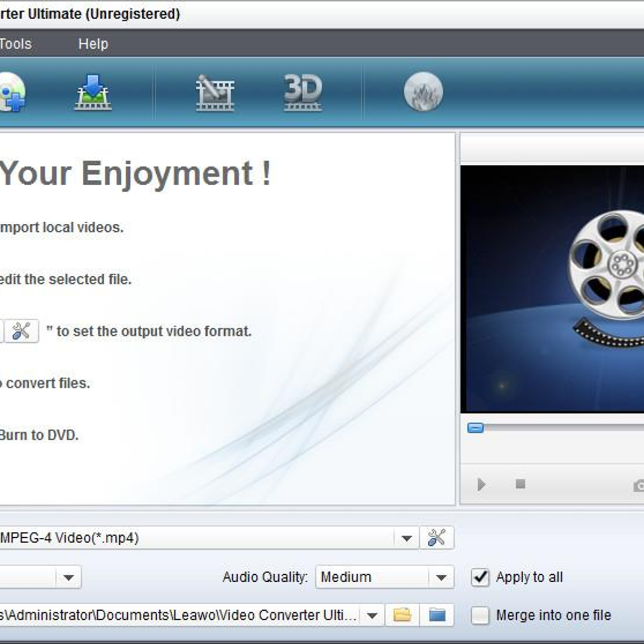Open output format settings via wrench icon
644x644 pixels.
[437, 537]
